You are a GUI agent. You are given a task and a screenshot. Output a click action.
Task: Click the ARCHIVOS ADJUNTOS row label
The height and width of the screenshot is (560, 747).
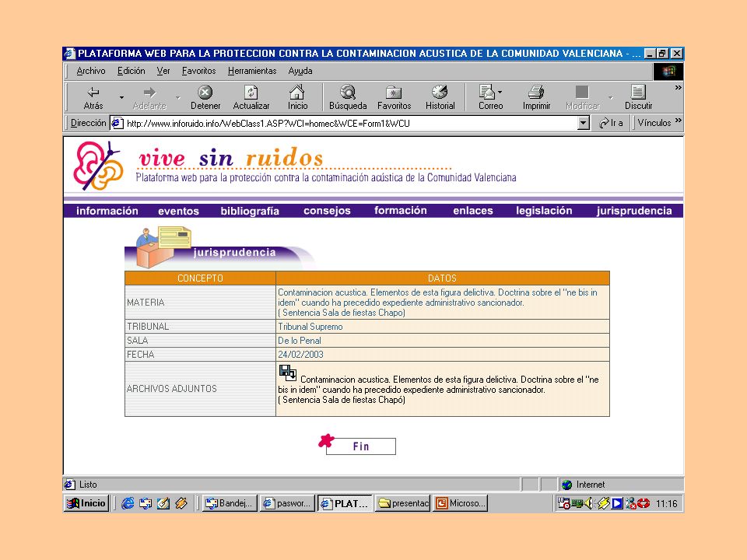pos(171,389)
